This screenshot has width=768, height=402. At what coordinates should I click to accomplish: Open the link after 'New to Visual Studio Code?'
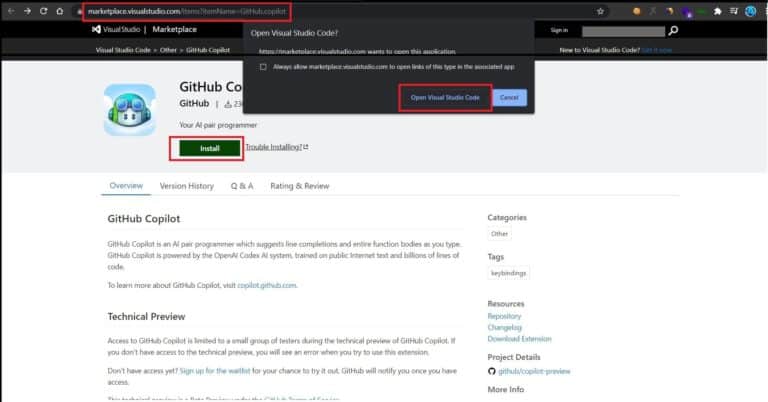pos(657,50)
